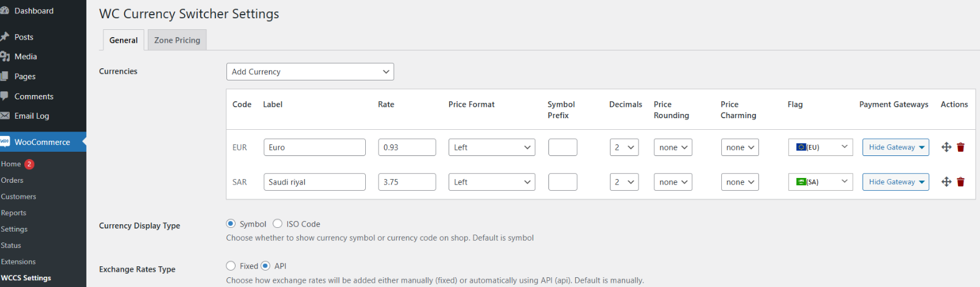The width and height of the screenshot is (980, 287).
Task: Go to WooCommerce Home submenu
Action: 11,164
